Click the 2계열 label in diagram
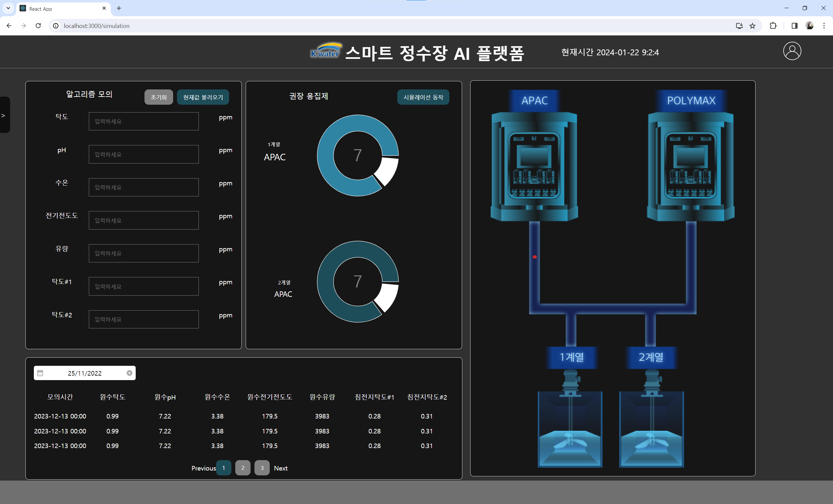The width and height of the screenshot is (833, 504). [x=651, y=357]
